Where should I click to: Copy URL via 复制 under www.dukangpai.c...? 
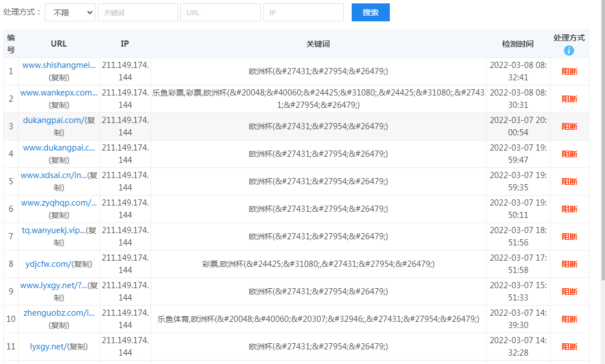[59, 160]
